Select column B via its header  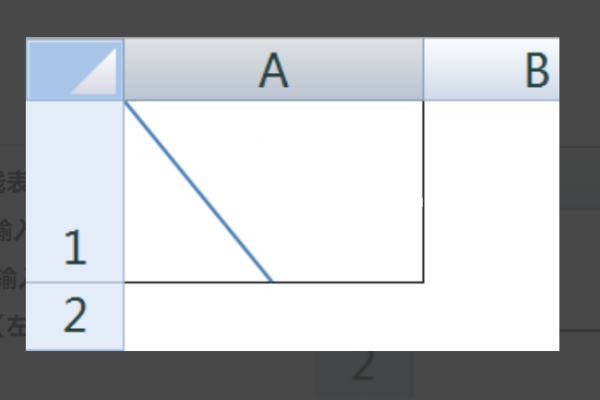(491, 69)
